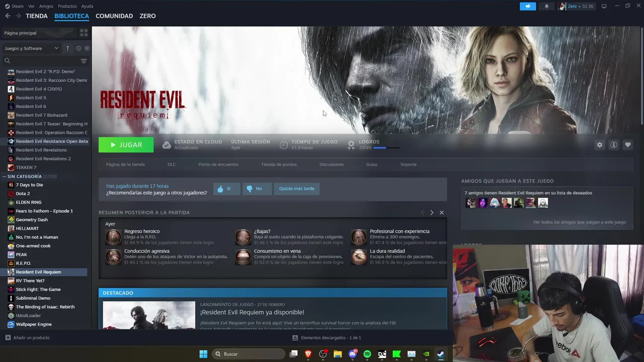The height and width of the screenshot is (362, 644).
Task: Go back with the left navigation arrow
Action: [8, 16]
